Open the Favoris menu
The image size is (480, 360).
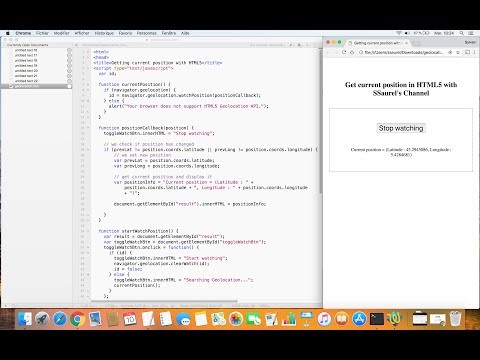(x=125, y=33)
